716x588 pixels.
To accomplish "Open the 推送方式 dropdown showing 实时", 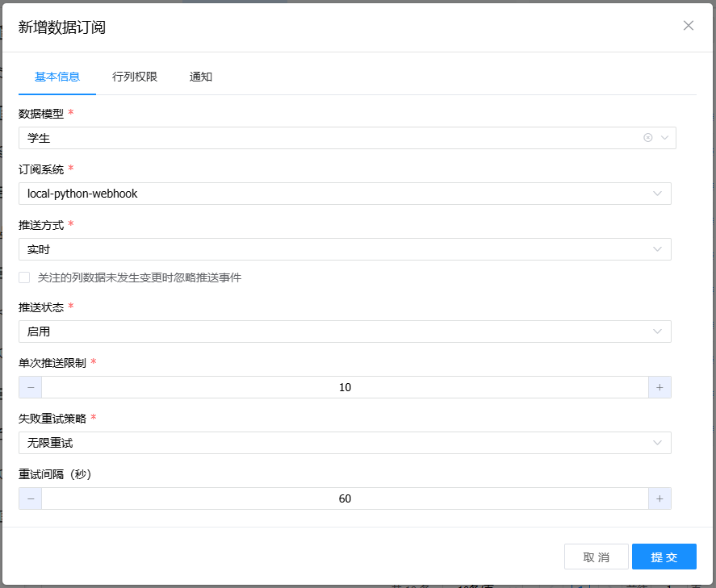I will 659,249.
